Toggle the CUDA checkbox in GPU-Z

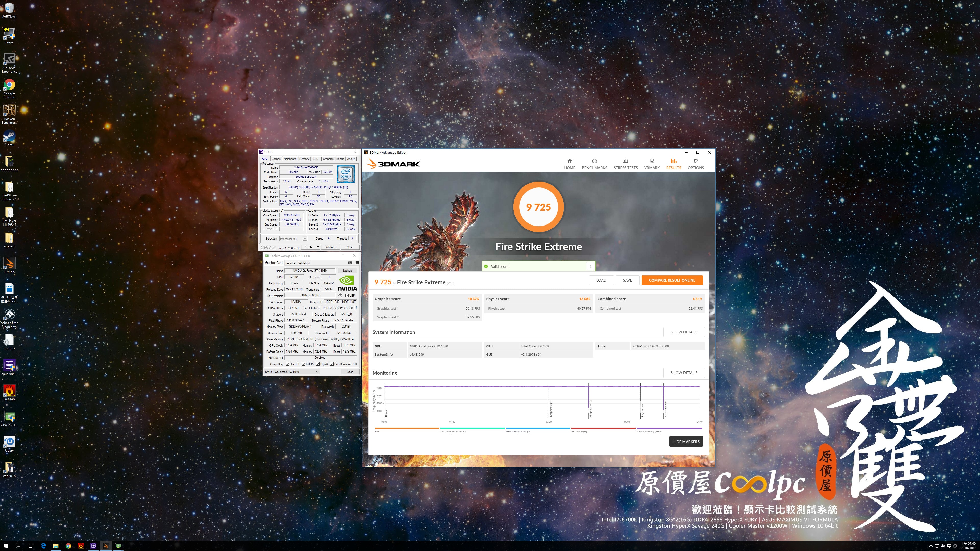pos(303,364)
